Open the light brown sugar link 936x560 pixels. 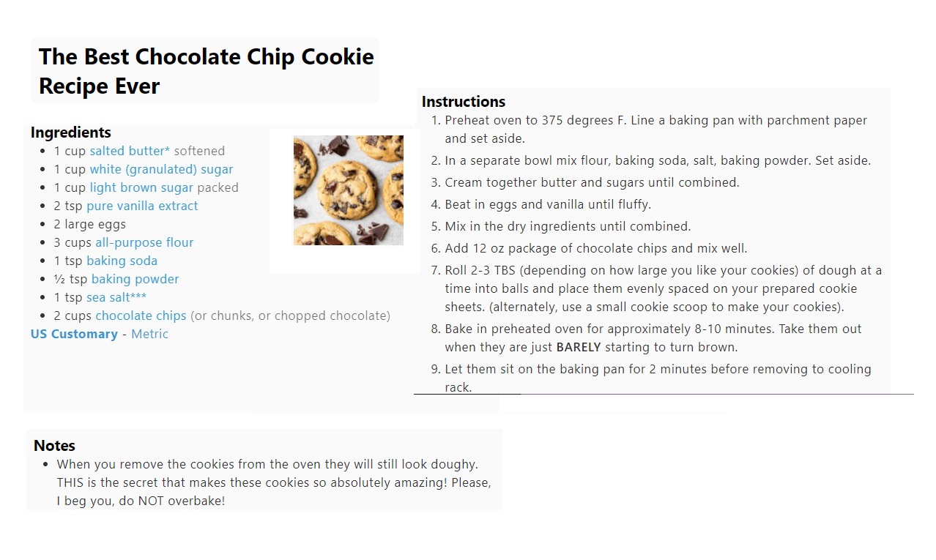point(141,187)
